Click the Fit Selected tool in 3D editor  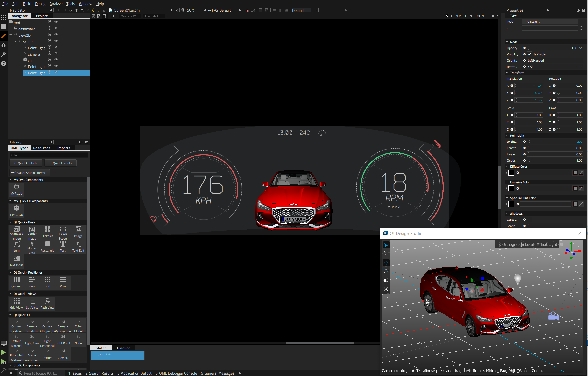pos(386,289)
